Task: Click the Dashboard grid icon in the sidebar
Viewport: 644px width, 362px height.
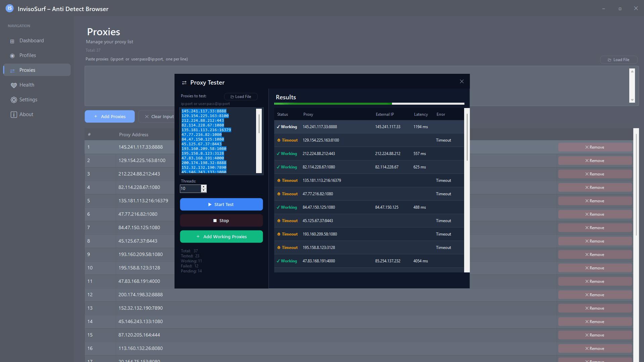Action: 12,41
